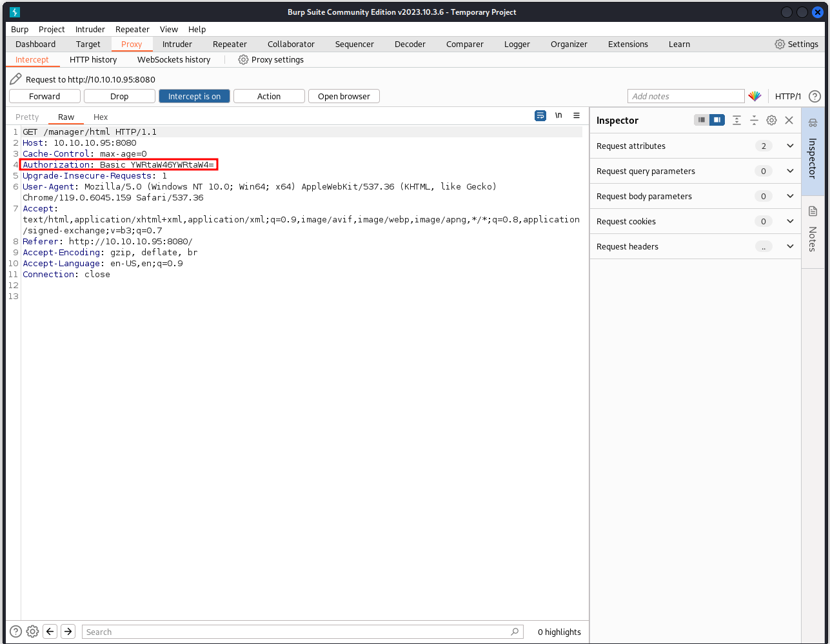Image resolution: width=830 pixels, height=644 pixels.
Task: Click magnifier icon in search box
Action: pyautogui.click(x=515, y=632)
